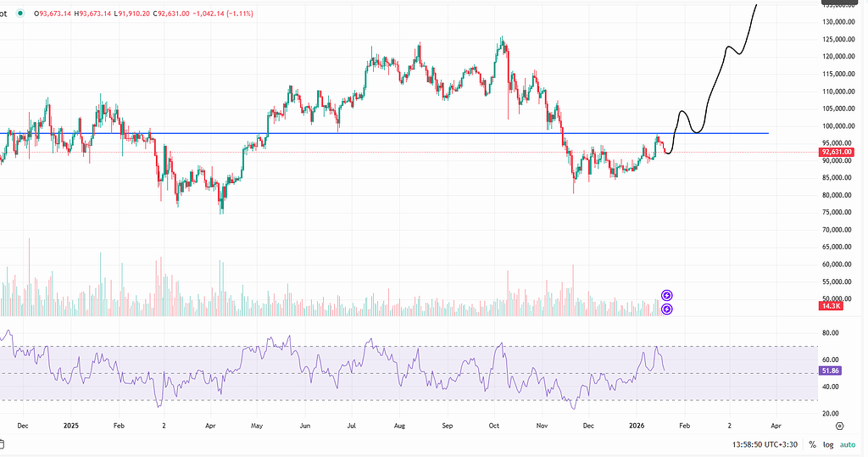Open the UTC+3:30 timezone menu
This screenshot has width=868, height=457.
point(765,444)
